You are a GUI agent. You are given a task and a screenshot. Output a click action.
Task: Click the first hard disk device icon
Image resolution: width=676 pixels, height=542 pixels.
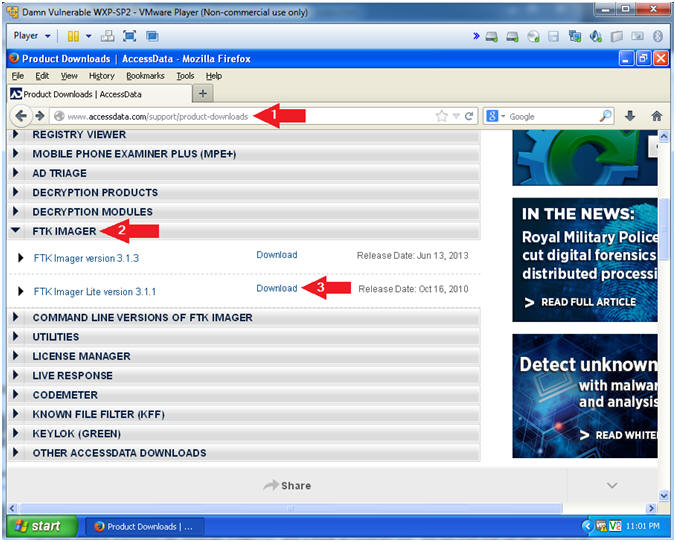[x=491, y=37]
